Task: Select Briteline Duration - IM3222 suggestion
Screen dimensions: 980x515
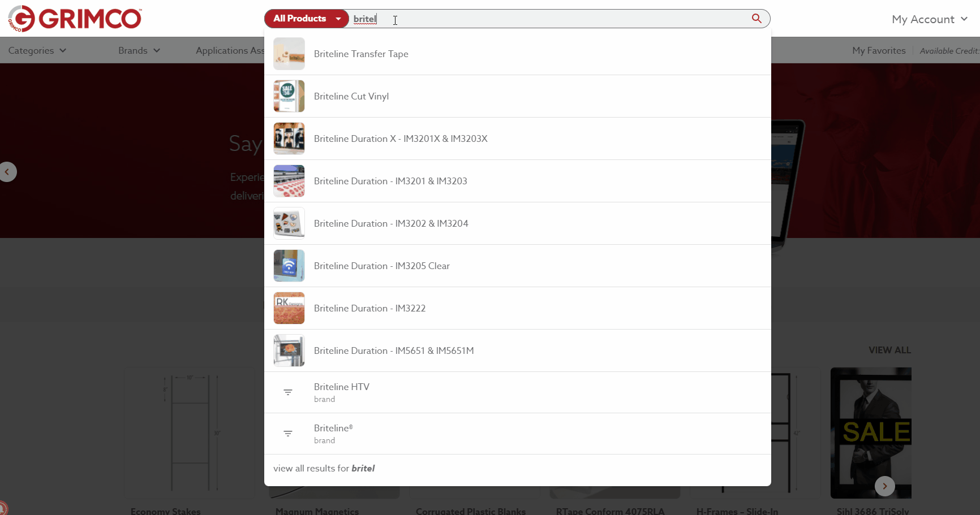Action: pyautogui.click(x=369, y=308)
